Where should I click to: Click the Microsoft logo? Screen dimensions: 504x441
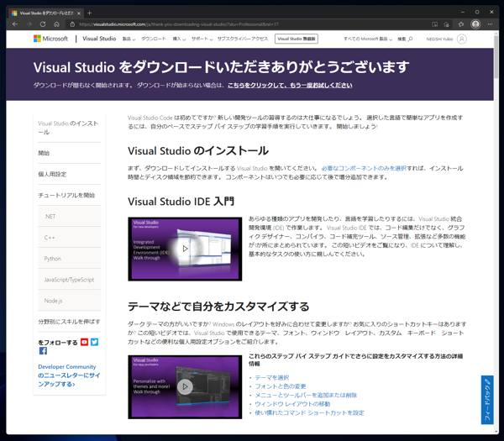pos(50,39)
